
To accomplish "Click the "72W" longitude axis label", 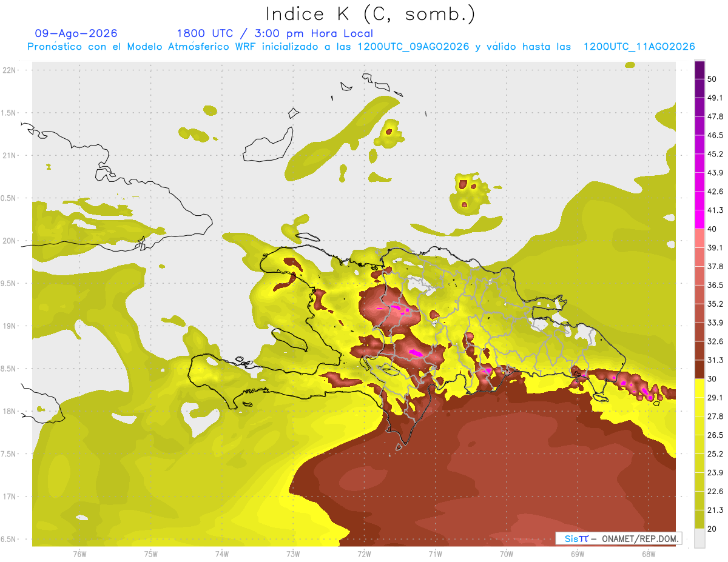I will point(364,554).
